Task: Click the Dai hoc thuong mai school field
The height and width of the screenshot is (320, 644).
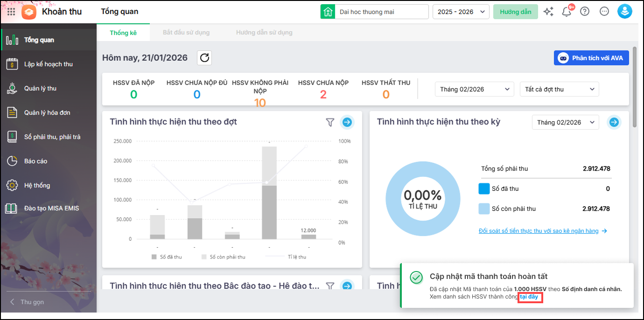Action: pyautogui.click(x=381, y=12)
